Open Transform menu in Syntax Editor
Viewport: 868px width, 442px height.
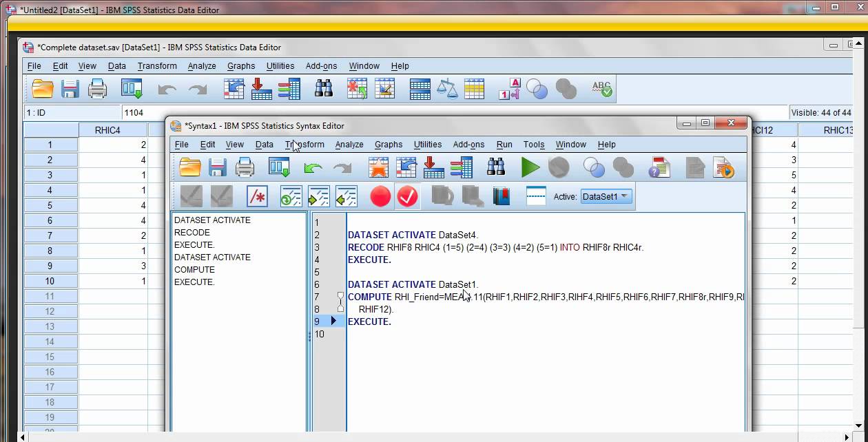pos(304,145)
